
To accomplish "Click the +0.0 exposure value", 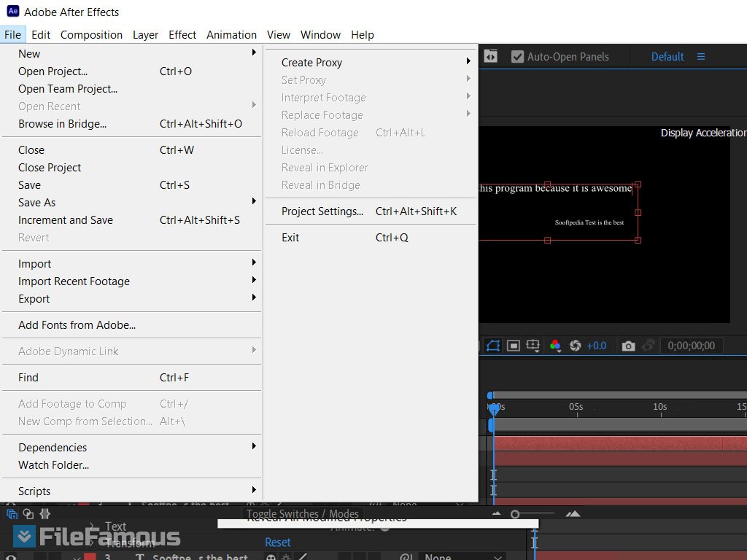I will (x=597, y=346).
